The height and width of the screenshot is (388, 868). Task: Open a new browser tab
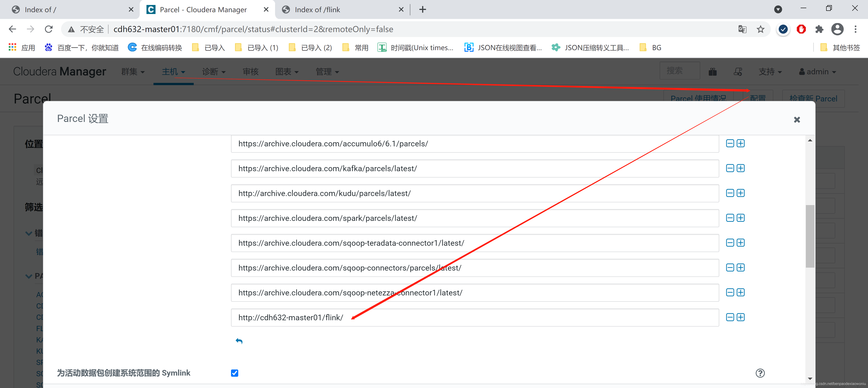coord(422,9)
